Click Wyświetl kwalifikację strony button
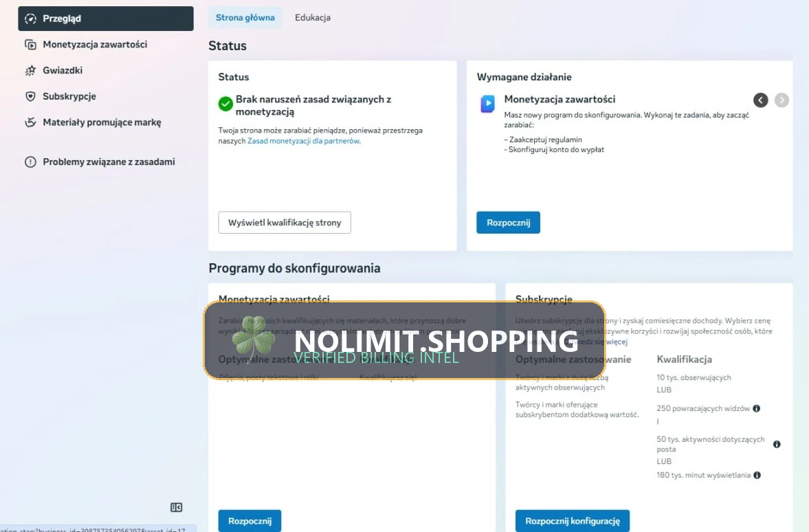Screen dimensions: 809x532 tap(285, 223)
